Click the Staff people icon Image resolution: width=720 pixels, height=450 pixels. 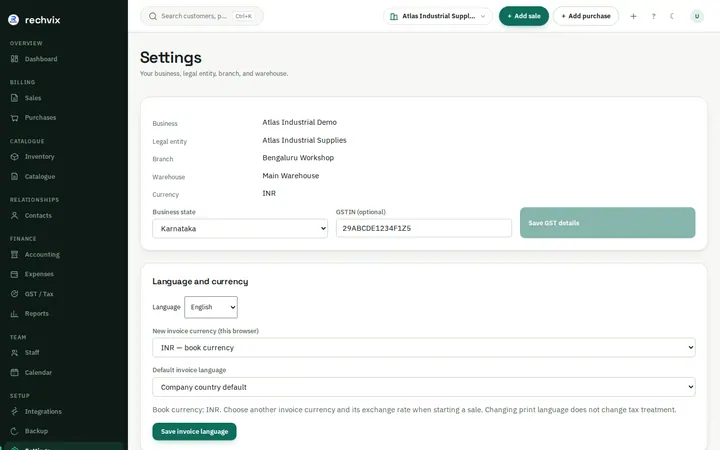(x=14, y=353)
